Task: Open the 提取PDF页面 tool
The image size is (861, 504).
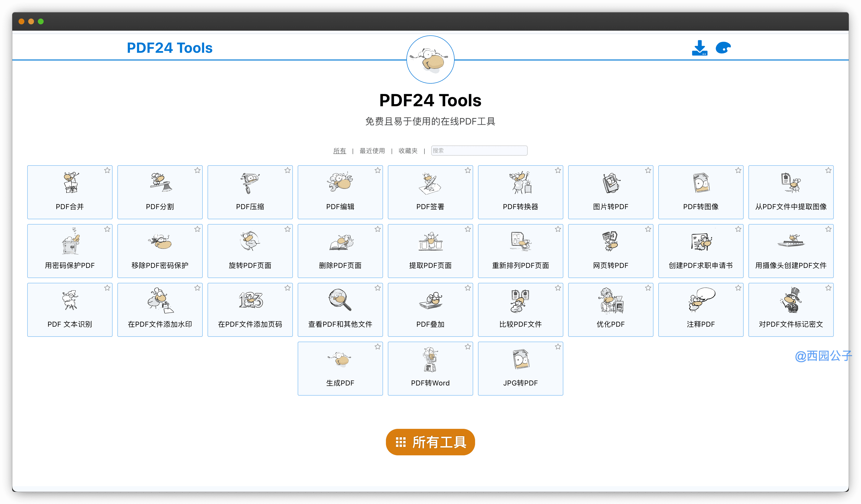Action: 430,251
